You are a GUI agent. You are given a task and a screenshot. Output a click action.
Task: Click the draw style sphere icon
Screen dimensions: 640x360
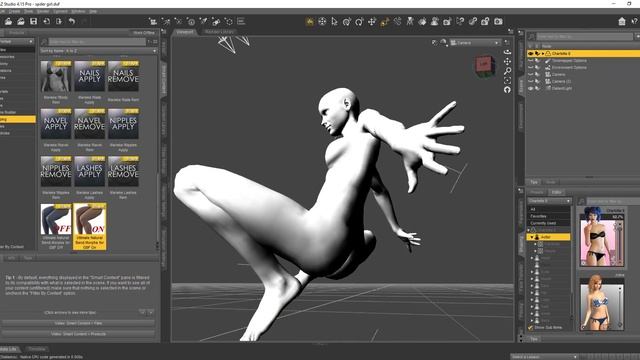click(443, 42)
